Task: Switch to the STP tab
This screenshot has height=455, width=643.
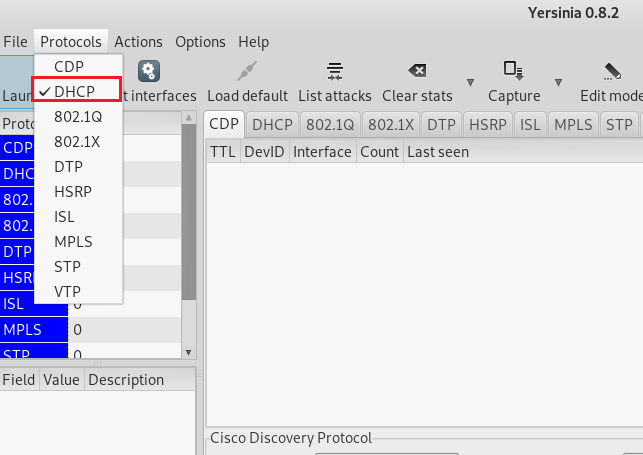Action: pos(619,125)
